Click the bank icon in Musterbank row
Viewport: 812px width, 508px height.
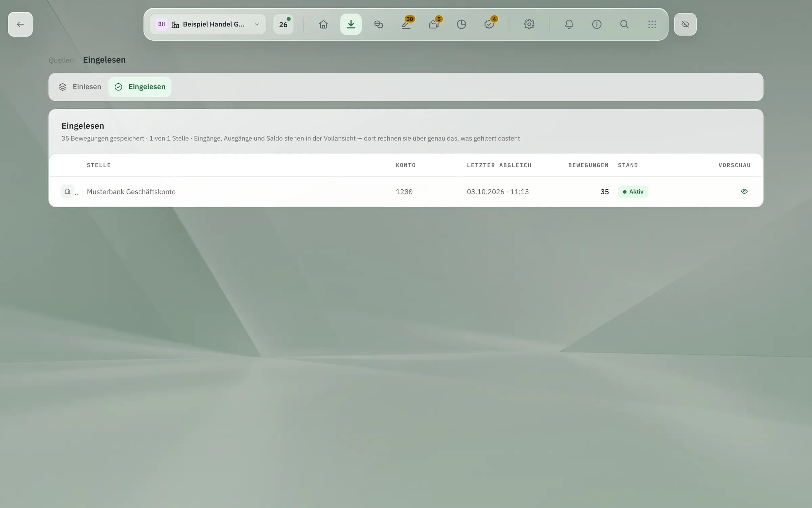(68, 192)
